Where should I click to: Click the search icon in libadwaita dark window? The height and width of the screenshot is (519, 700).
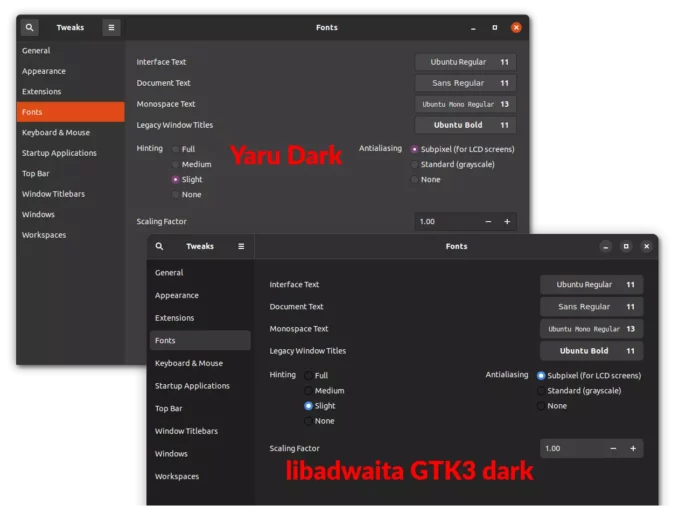coord(159,246)
